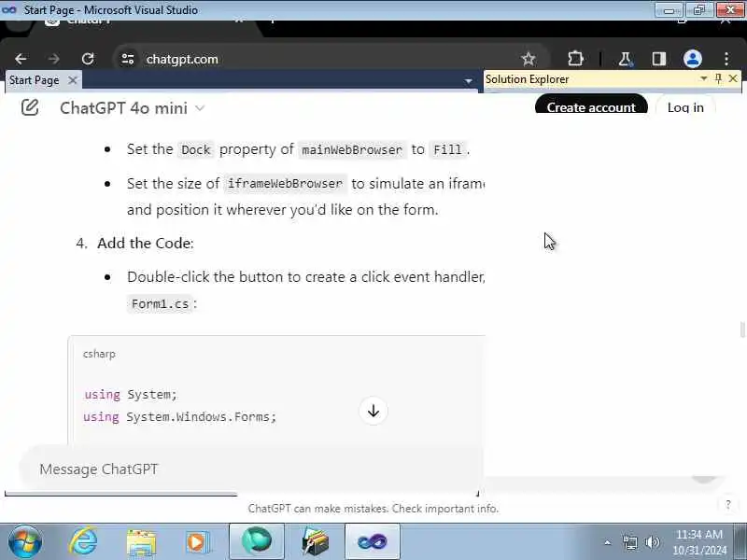Click the Form1.cs inline code text

click(x=160, y=304)
